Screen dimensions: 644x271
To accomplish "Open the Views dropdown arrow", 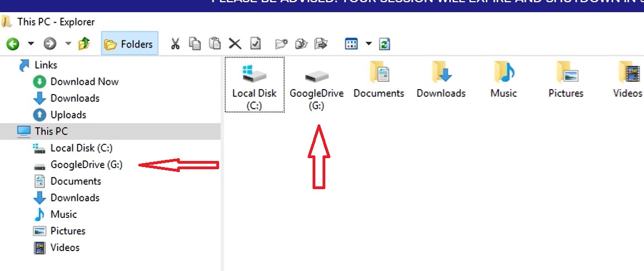I will 368,44.
